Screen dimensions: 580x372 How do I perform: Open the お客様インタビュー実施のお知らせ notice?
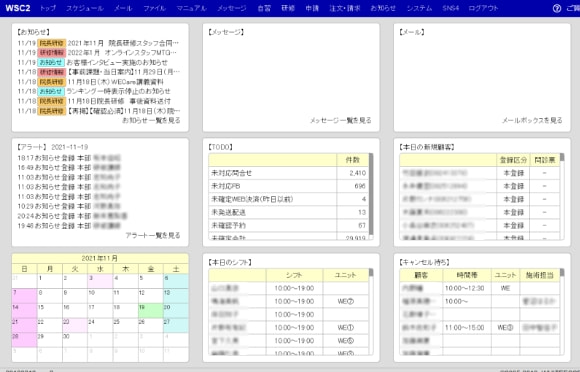coord(117,62)
